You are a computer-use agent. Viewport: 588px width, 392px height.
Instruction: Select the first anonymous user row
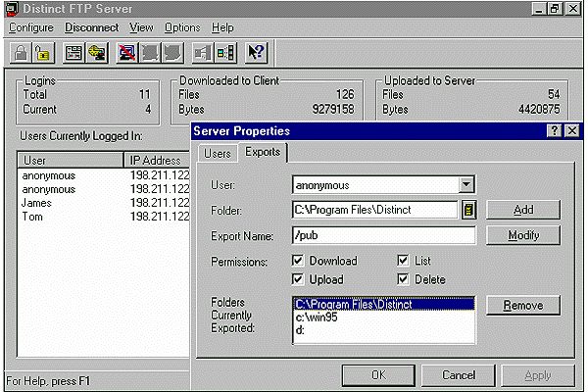click(104, 175)
